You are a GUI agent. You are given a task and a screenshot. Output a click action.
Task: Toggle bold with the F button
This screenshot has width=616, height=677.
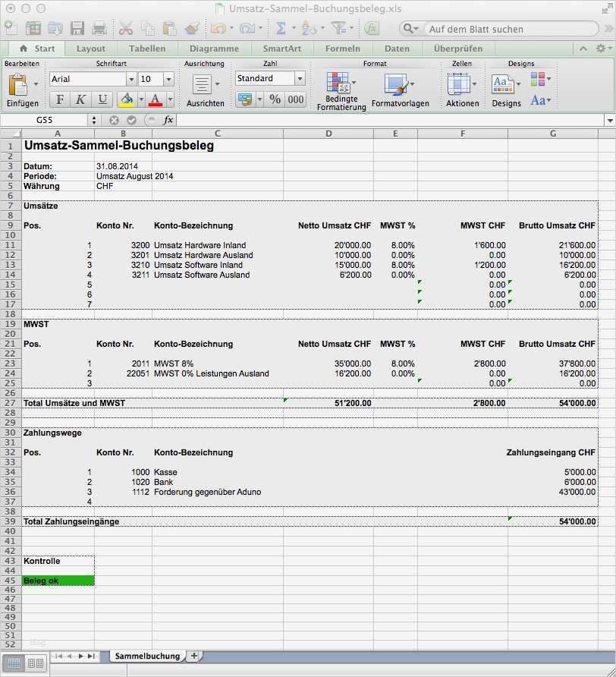coord(60,99)
